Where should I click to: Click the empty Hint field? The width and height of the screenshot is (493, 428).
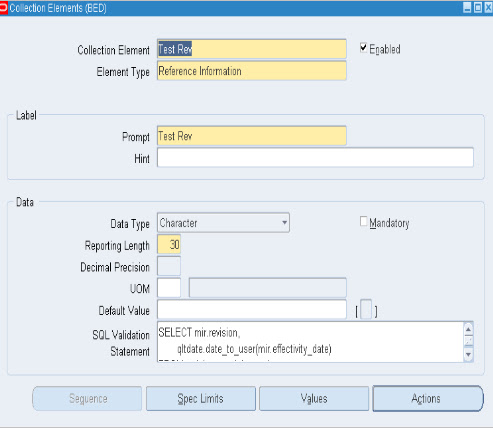(x=315, y=157)
